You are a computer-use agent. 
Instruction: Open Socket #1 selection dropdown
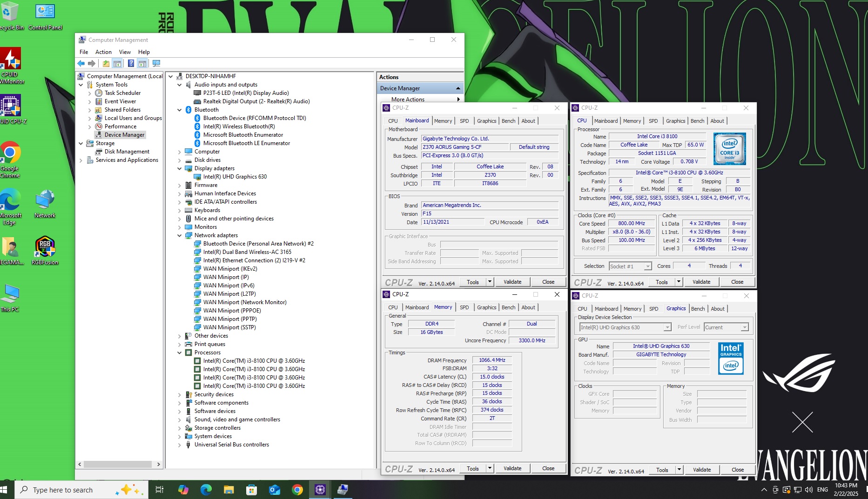click(x=647, y=266)
